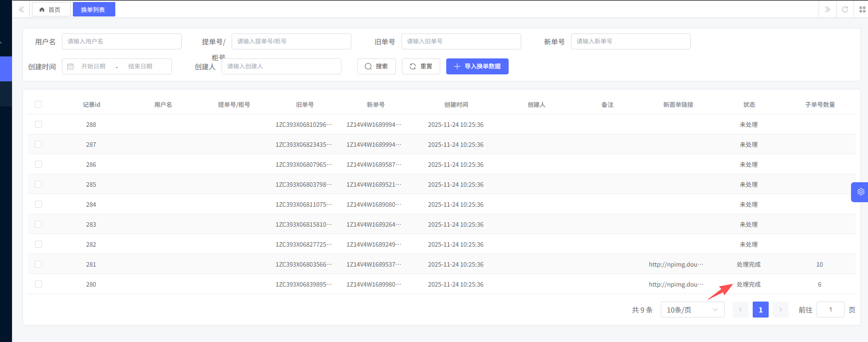Image resolution: width=868 pixels, height=342 pixels.
Task: Click the calendar icon in date range field
Action: [70, 66]
